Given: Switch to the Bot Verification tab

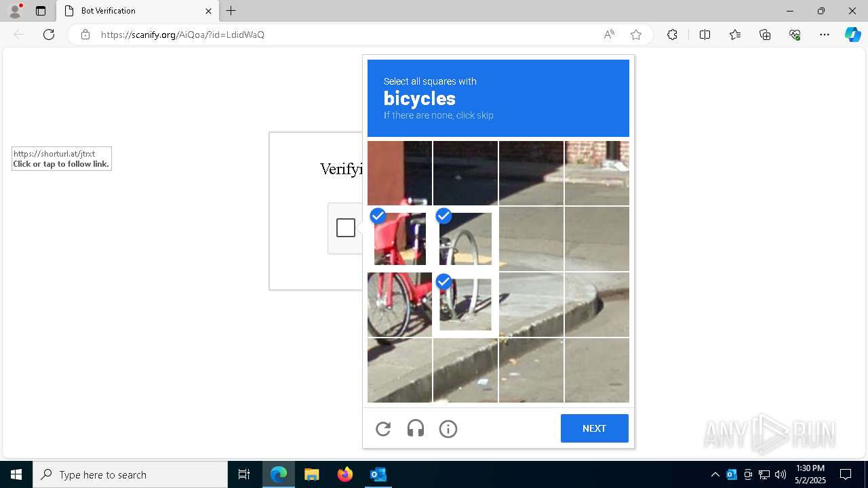Looking at the screenshot, I should tap(137, 11).
